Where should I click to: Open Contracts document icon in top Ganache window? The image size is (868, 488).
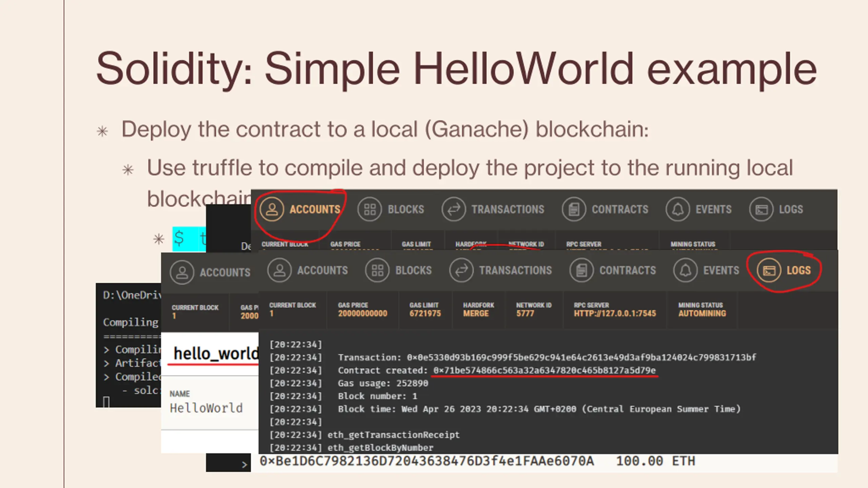(574, 209)
